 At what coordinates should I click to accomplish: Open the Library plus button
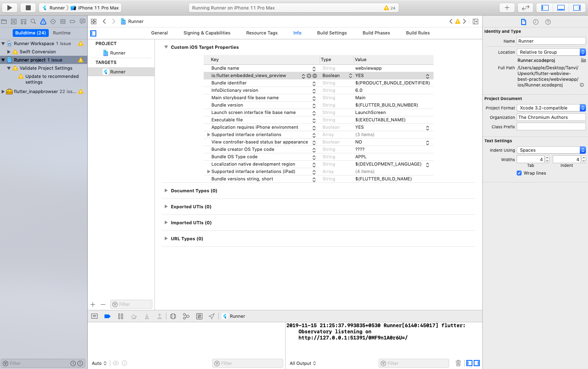coord(507,8)
